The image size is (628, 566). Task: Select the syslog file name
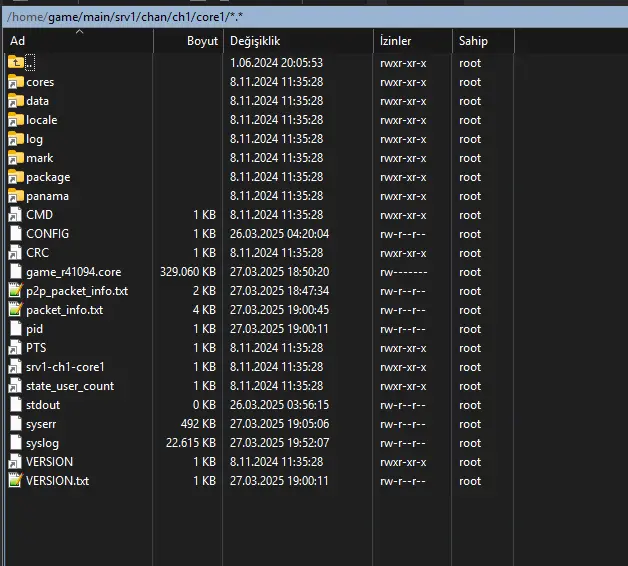click(42, 443)
